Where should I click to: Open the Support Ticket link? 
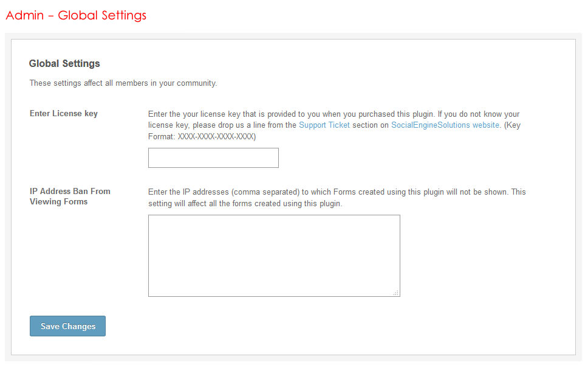click(324, 125)
